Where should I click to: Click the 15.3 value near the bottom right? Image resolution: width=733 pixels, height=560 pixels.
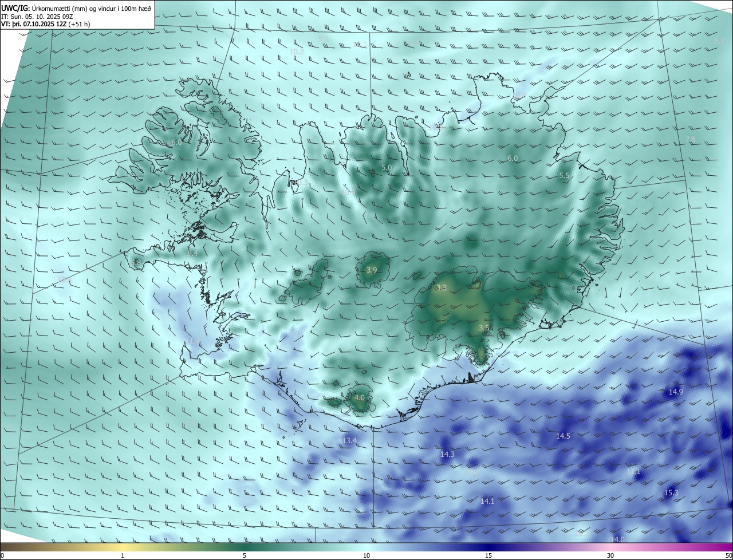(671, 492)
